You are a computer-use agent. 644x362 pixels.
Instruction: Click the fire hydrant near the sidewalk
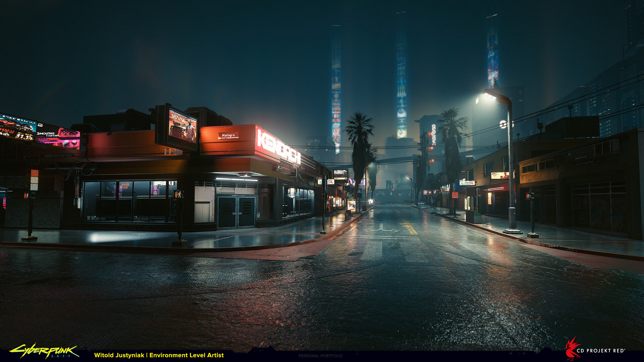pyautogui.click(x=347, y=216)
